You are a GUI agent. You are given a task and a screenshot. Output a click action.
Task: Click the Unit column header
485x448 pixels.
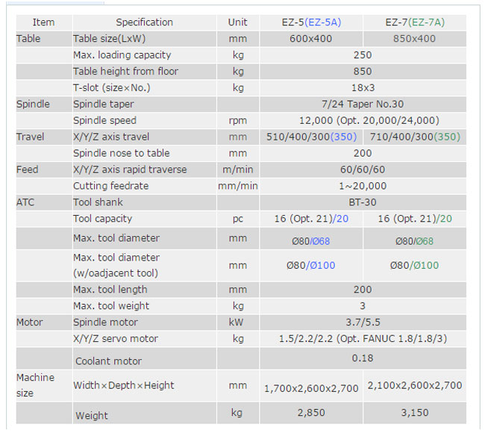tap(238, 22)
